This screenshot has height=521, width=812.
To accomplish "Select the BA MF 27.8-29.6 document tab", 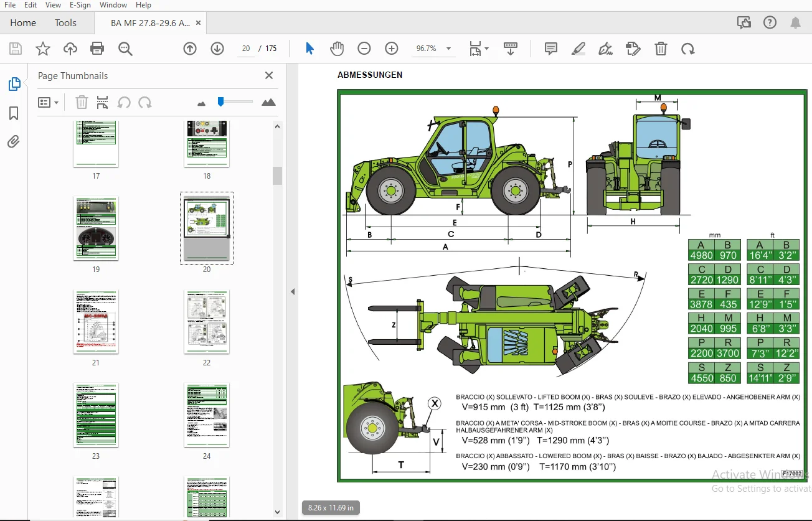I will click(x=150, y=23).
